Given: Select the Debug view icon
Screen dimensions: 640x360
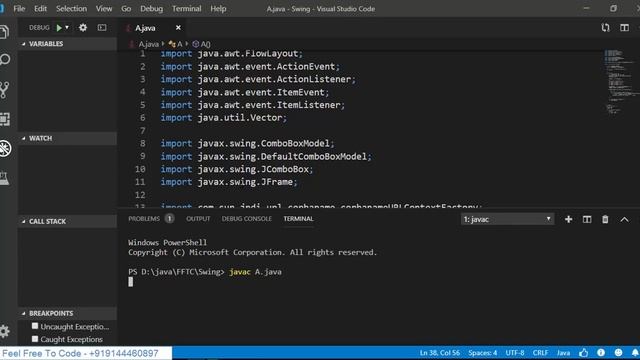Looking at the screenshot, I should (x=5, y=148).
